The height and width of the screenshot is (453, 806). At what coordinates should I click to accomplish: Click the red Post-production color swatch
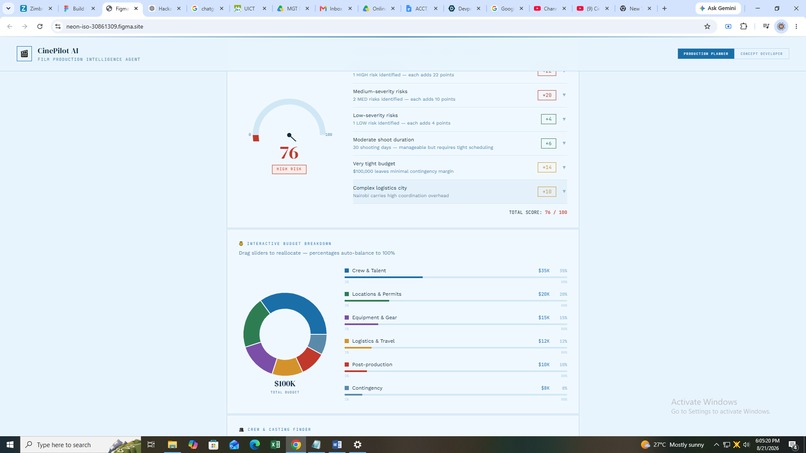346,365
